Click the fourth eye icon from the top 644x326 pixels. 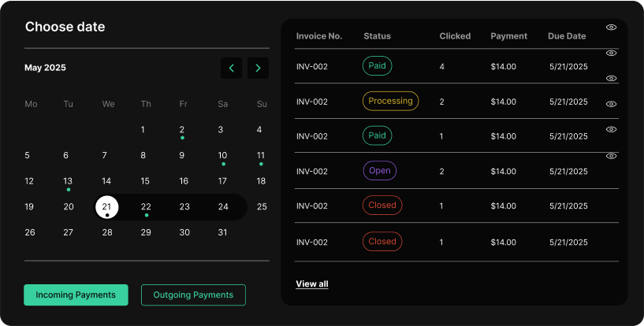pyautogui.click(x=611, y=104)
